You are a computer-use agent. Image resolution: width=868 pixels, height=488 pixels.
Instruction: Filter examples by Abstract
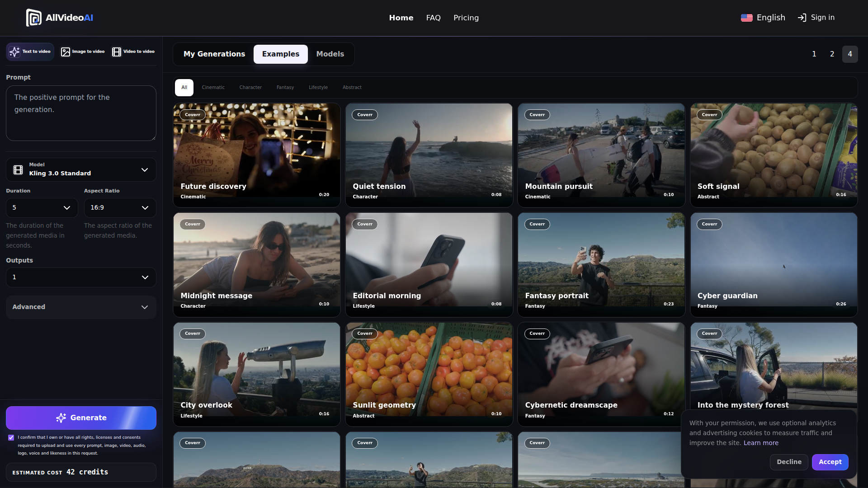click(x=352, y=88)
